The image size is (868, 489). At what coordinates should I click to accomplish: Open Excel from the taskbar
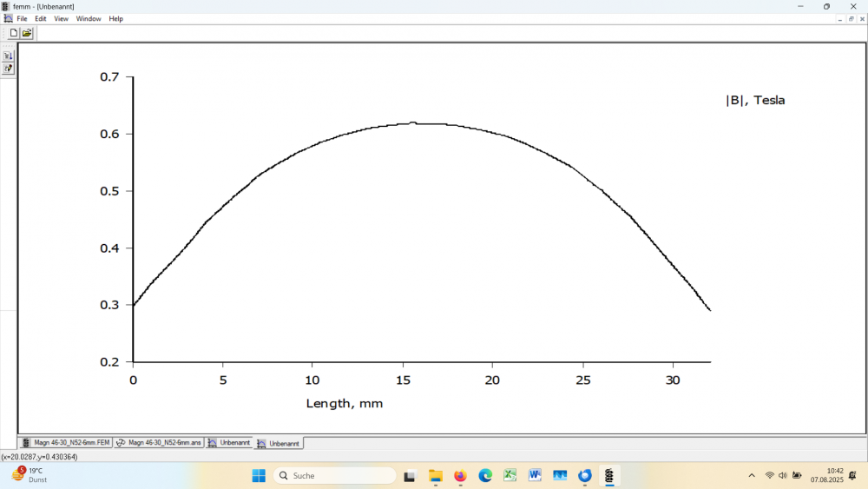(x=510, y=475)
